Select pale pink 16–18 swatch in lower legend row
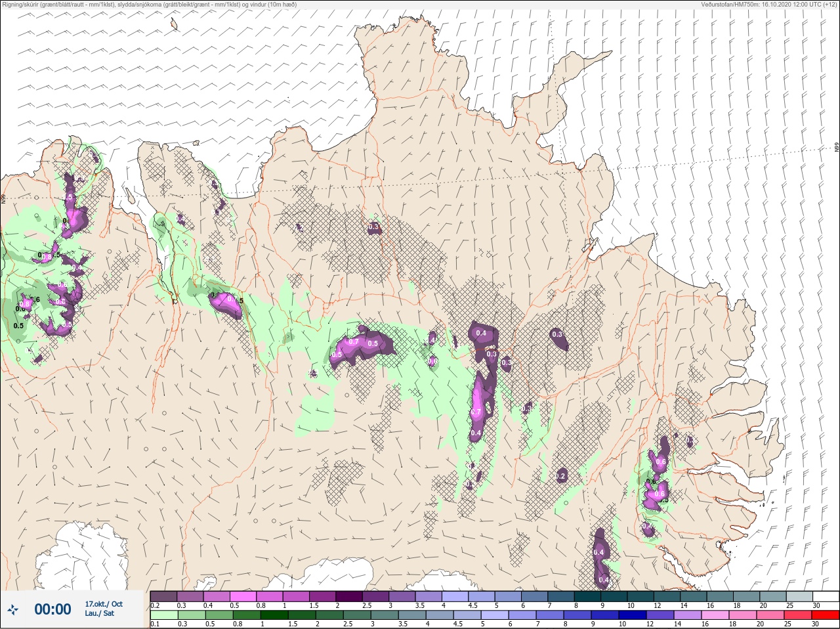Screen dimensions: 840x629 click(x=717, y=615)
